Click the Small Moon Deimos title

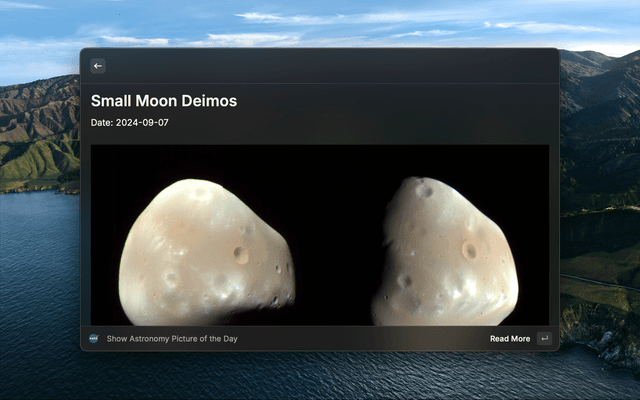tap(164, 101)
